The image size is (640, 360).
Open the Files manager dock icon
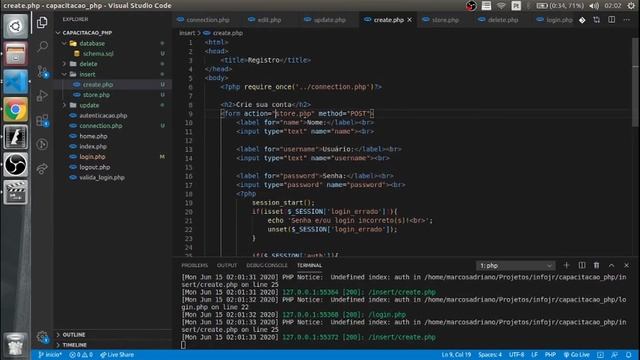tap(16, 54)
